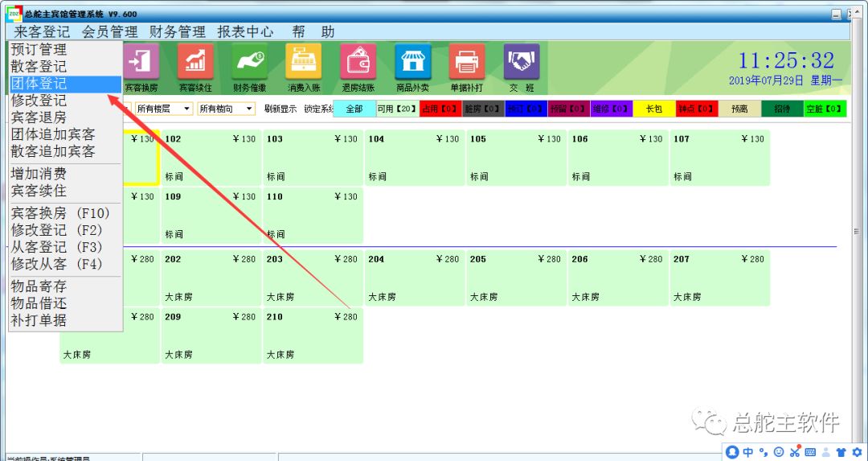
Task: Click the 刷新显示 refresh link
Action: coord(280,109)
